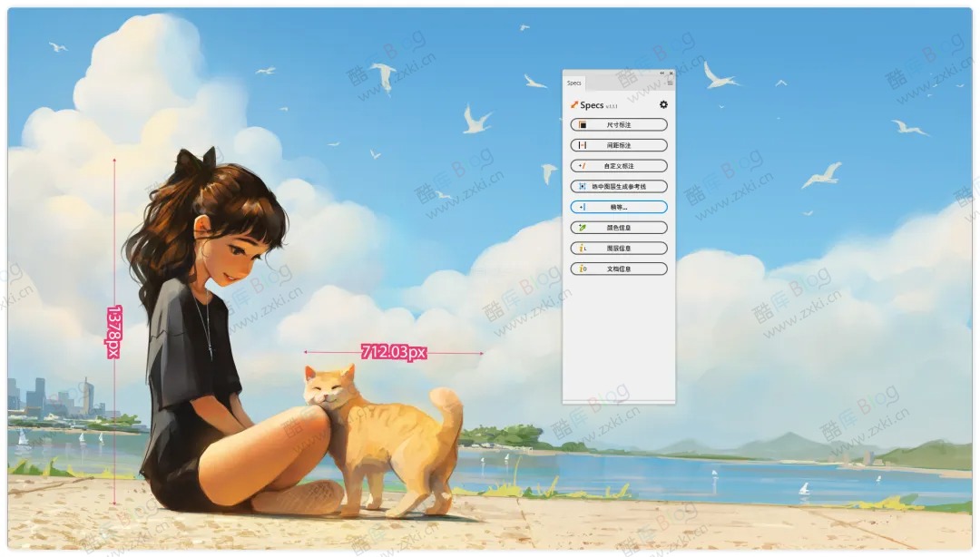Click the black dimension marker icon on 尺寸标注

[x=582, y=124]
